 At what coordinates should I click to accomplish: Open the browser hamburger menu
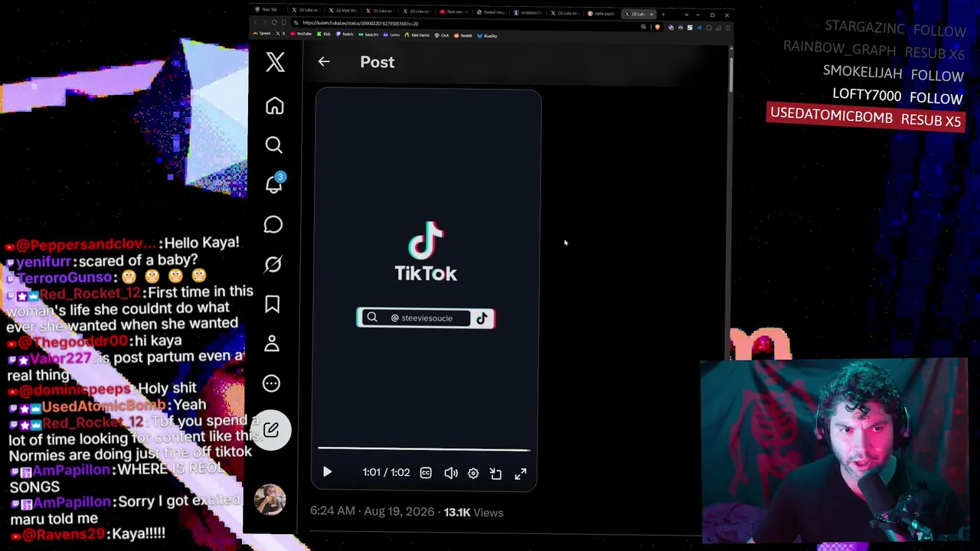(x=727, y=28)
